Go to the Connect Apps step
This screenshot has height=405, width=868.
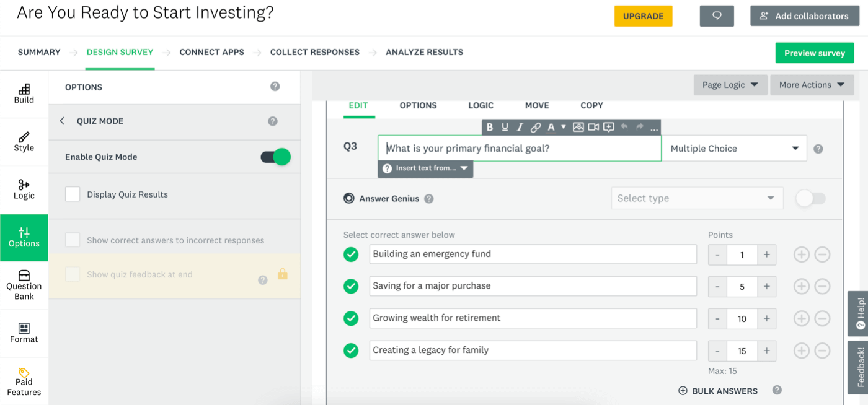[211, 52]
